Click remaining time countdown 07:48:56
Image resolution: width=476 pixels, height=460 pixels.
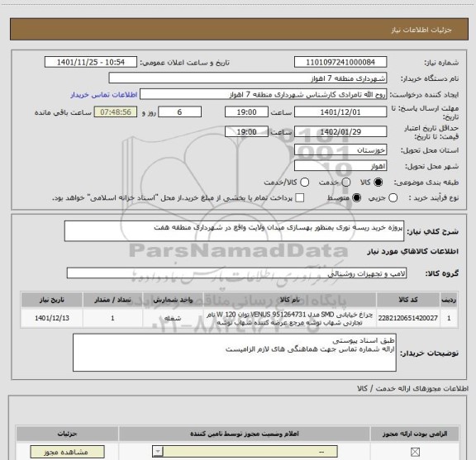click(x=116, y=112)
